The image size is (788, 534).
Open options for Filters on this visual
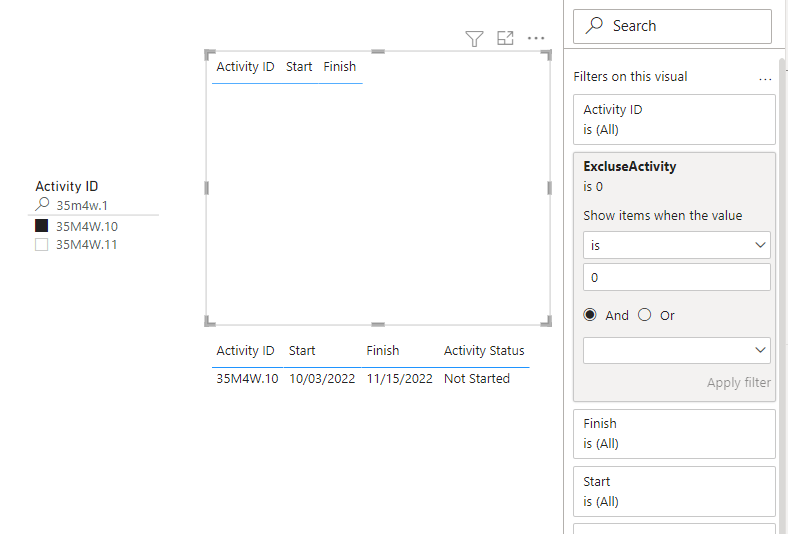coord(765,79)
